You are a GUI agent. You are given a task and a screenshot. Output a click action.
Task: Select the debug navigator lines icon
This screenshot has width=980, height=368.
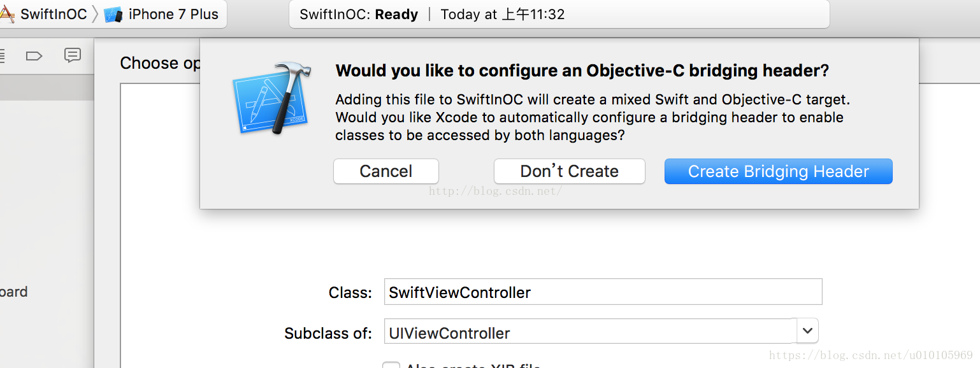click(x=2, y=56)
